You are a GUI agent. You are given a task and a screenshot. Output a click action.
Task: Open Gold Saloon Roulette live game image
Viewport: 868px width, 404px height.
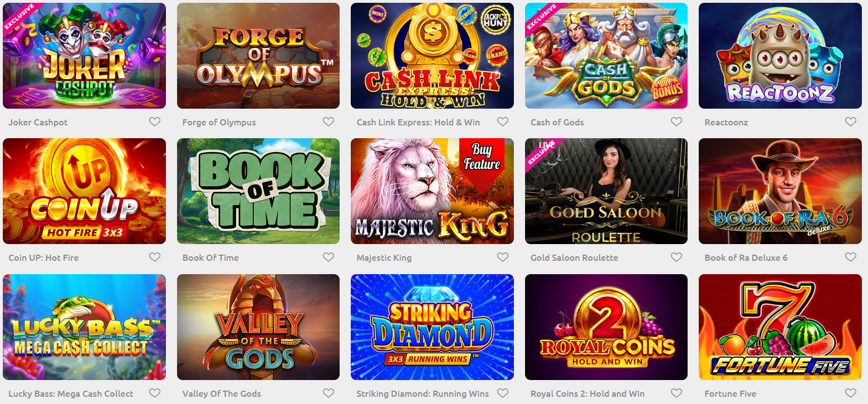tap(606, 191)
